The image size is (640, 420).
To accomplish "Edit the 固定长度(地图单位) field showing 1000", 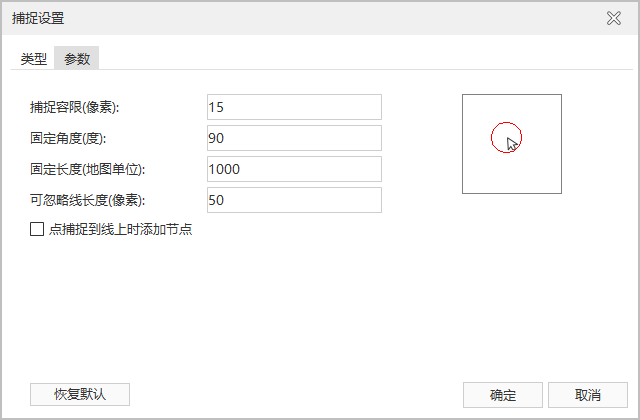I will coord(294,169).
